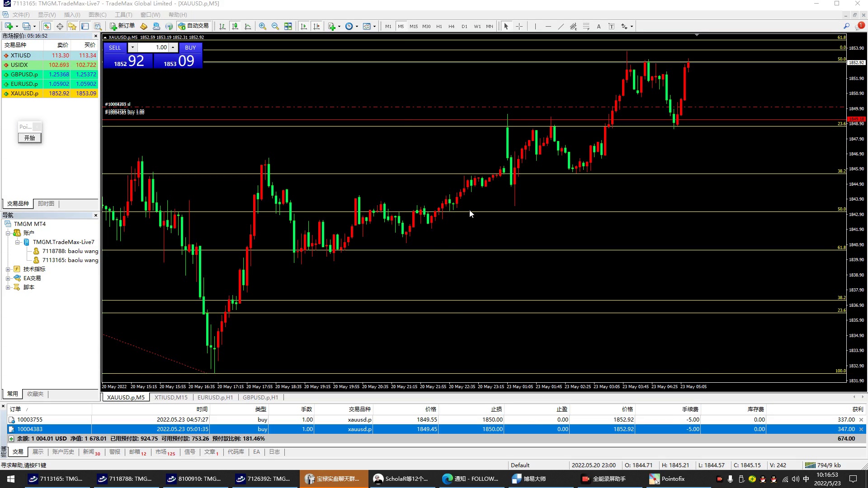This screenshot has width=868, height=488.
Task: Toggle the AutoTrading (自动交易) button
Action: (x=193, y=26)
